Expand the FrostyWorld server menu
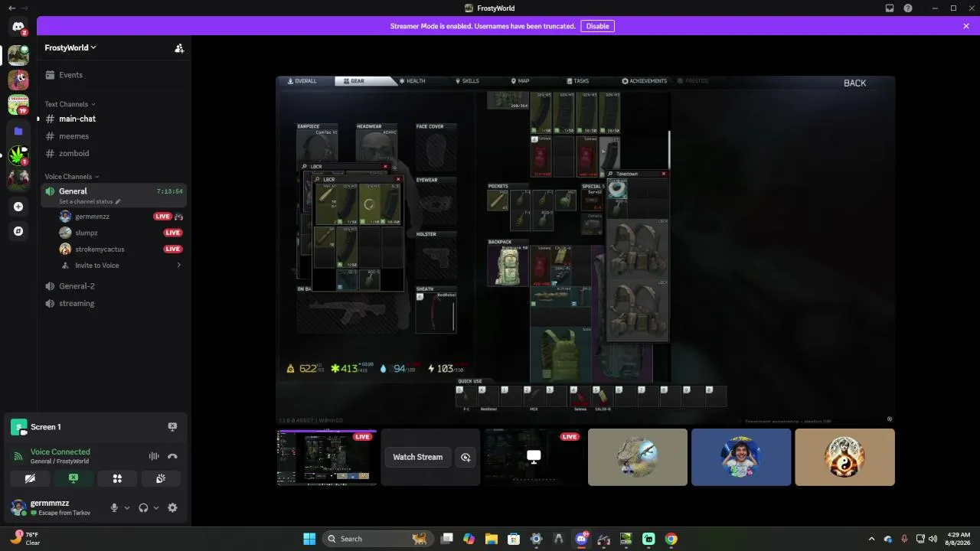The image size is (980, 551). click(x=70, y=47)
